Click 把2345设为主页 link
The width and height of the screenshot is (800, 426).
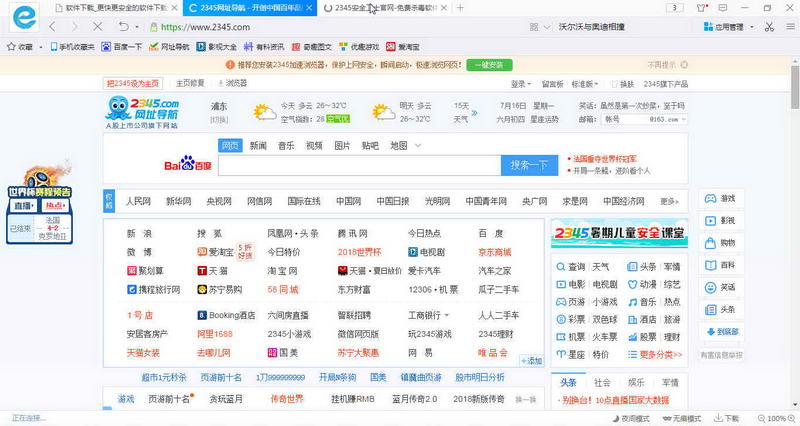point(133,84)
